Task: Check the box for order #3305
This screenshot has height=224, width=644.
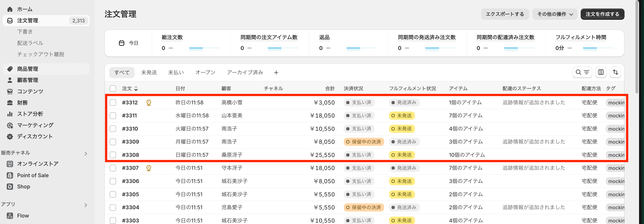Action: 113,194
